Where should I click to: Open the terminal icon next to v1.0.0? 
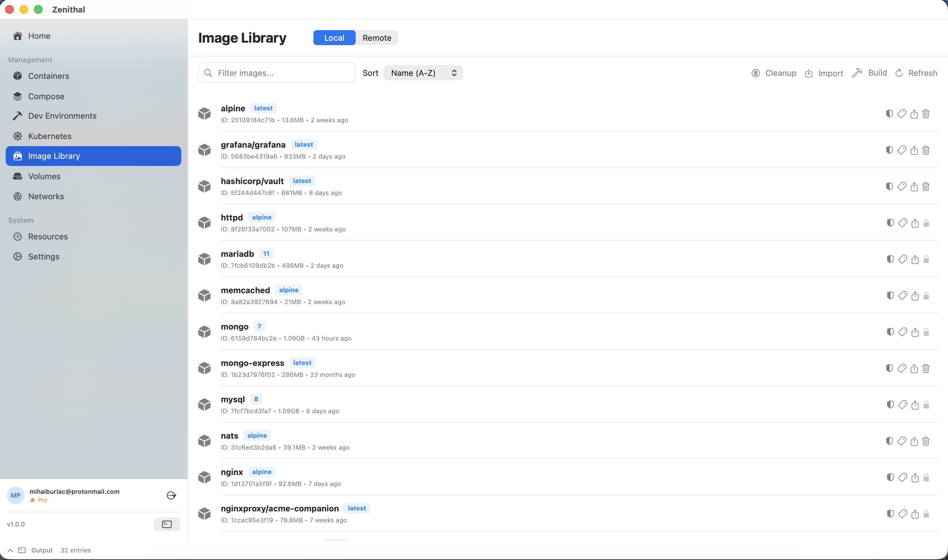coord(167,524)
